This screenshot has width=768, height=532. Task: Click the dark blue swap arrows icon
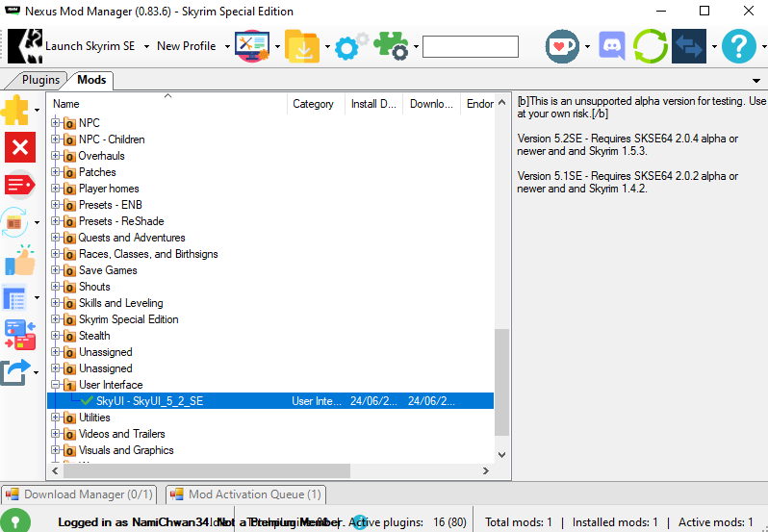(689, 46)
